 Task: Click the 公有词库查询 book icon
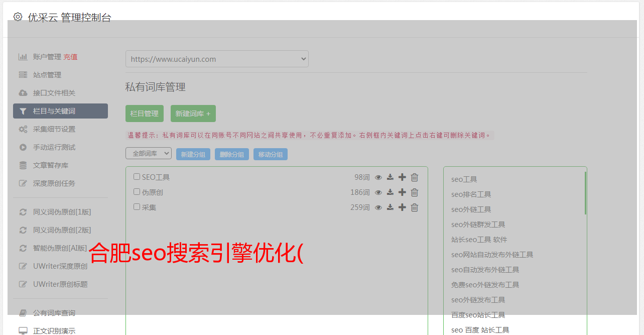point(23,313)
